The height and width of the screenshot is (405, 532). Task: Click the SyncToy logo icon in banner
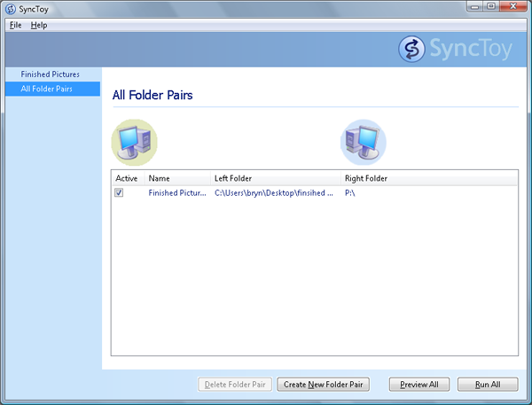coord(411,49)
